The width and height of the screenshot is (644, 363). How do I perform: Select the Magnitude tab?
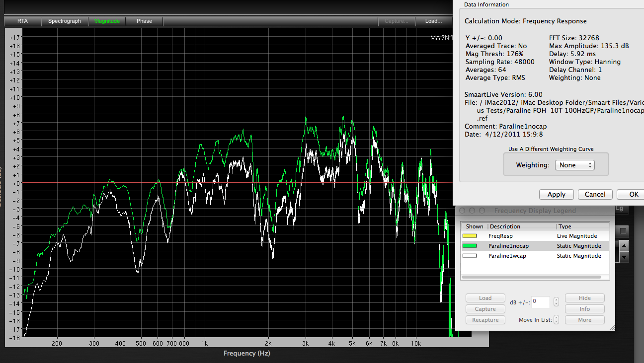coord(107,21)
